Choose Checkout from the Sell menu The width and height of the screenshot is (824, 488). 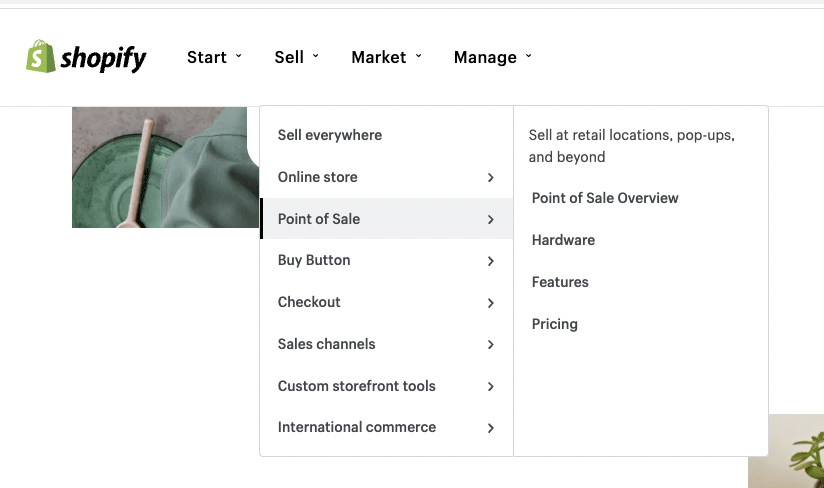(x=386, y=303)
